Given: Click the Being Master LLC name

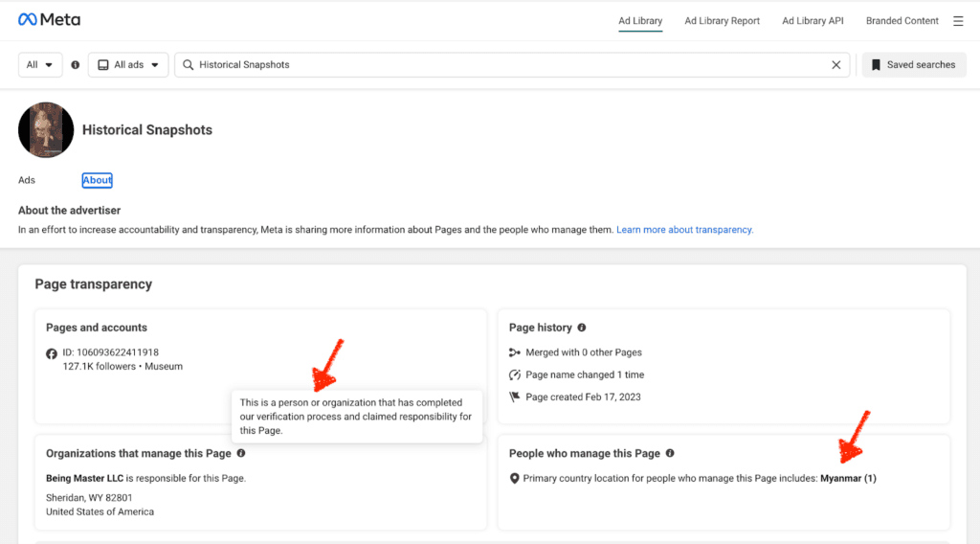Looking at the screenshot, I should pyautogui.click(x=84, y=478).
